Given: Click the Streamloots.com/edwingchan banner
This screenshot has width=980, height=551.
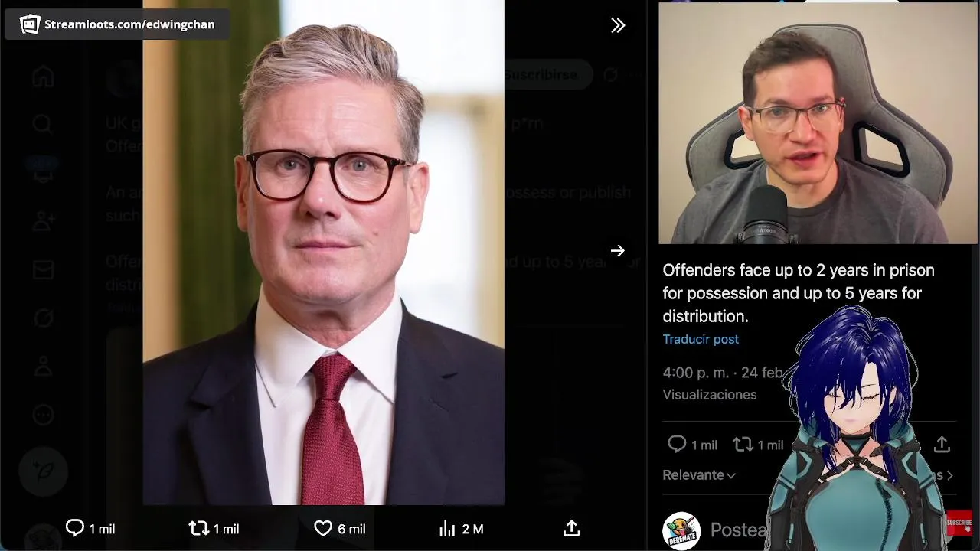Looking at the screenshot, I should pos(117,24).
